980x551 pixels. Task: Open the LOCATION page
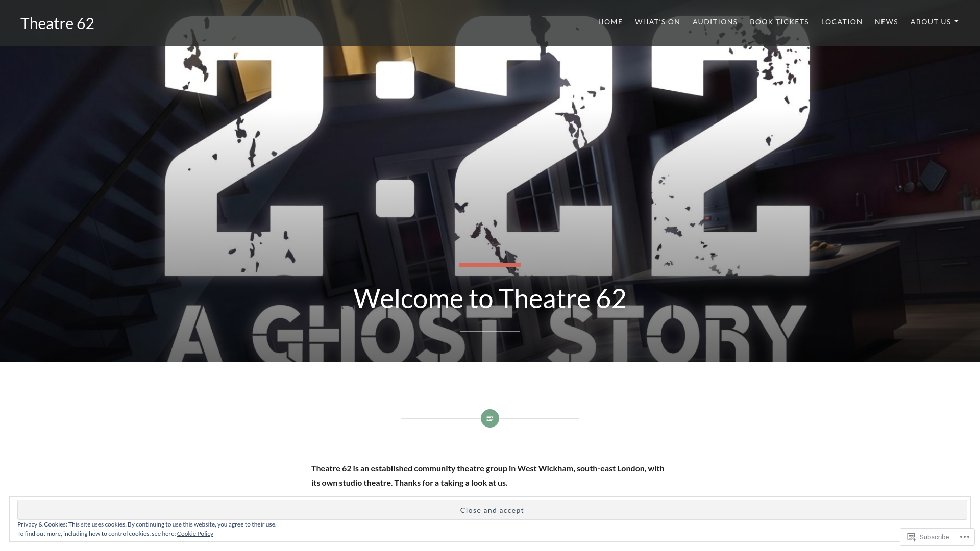842,22
